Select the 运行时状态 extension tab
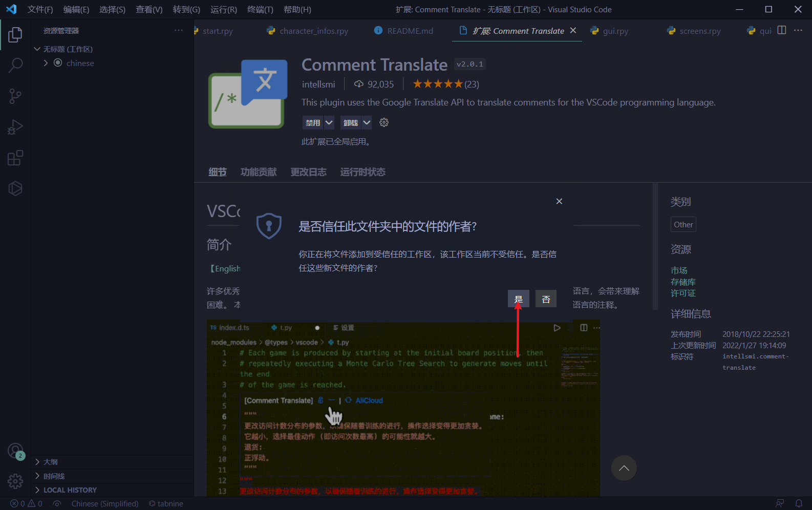The width and height of the screenshot is (812, 510). point(362,172)
